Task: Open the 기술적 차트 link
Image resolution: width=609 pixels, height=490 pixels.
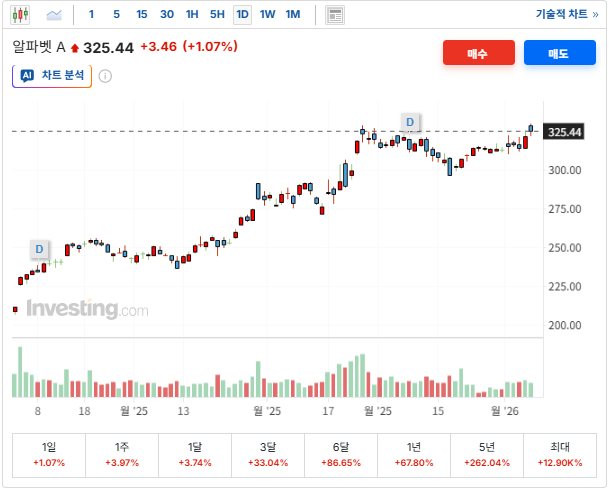Action: 567,14
